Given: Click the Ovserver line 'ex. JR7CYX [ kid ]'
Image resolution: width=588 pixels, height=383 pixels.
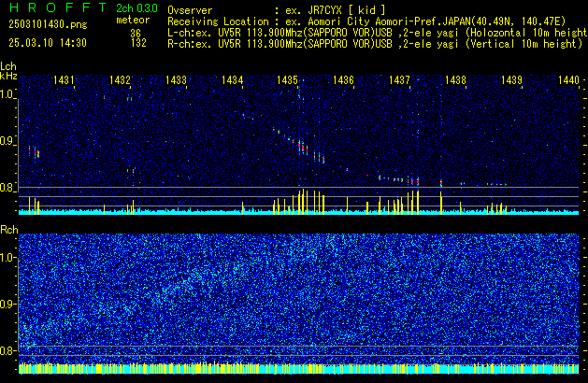Looking at the screenshot, I should pos(277,10).
